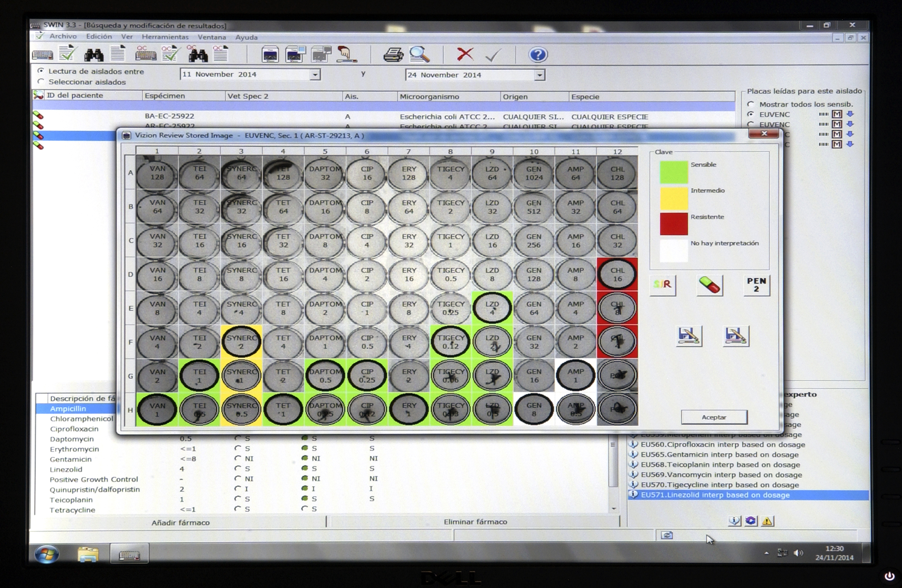Select the filled S radio in the Linezolid row
This screenshot has width=902, height=588.
click(305, 468)
